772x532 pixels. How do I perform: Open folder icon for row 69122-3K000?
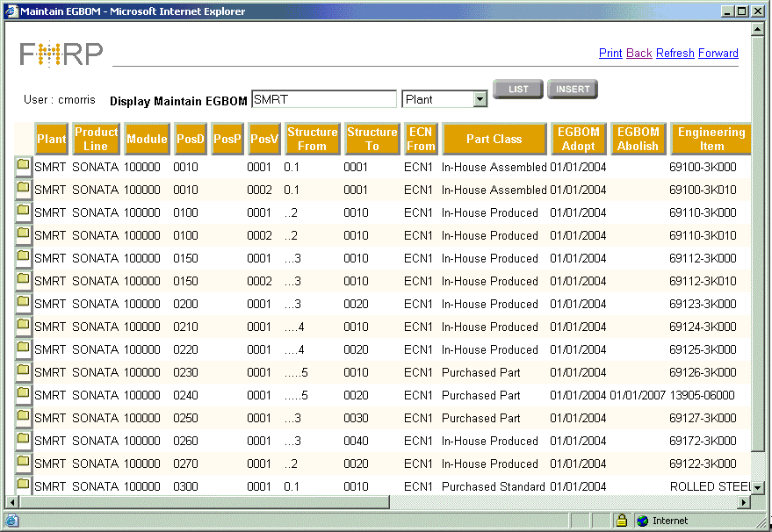pyautogui.click(x=23, y=462)
